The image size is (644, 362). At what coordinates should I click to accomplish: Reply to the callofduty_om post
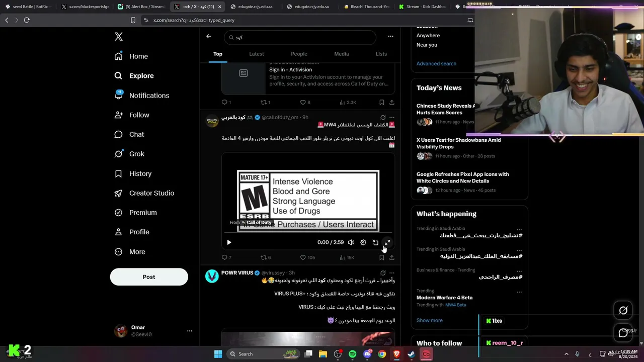[224, 257]
